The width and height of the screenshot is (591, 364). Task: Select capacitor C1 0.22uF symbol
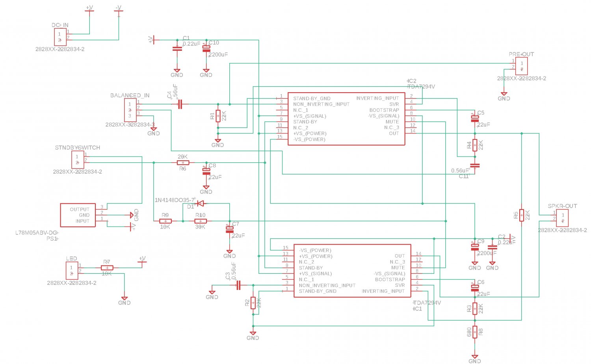tap(177, 48)
